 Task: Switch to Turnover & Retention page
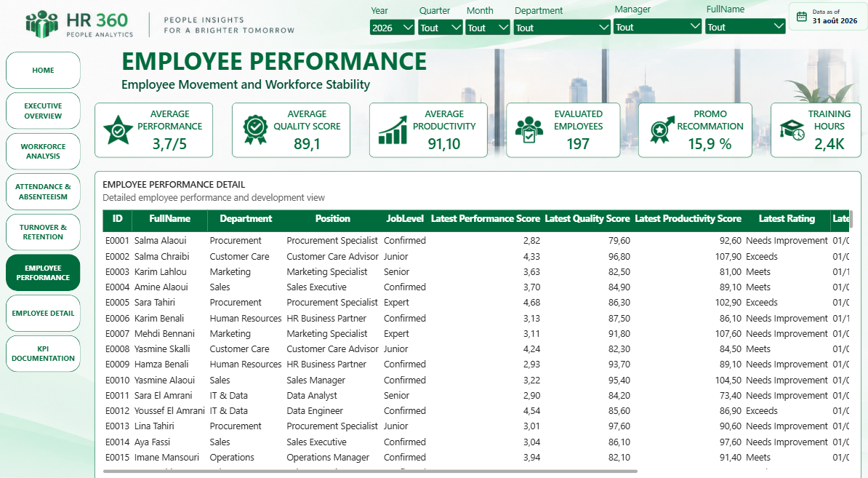(x=43, y=232)
